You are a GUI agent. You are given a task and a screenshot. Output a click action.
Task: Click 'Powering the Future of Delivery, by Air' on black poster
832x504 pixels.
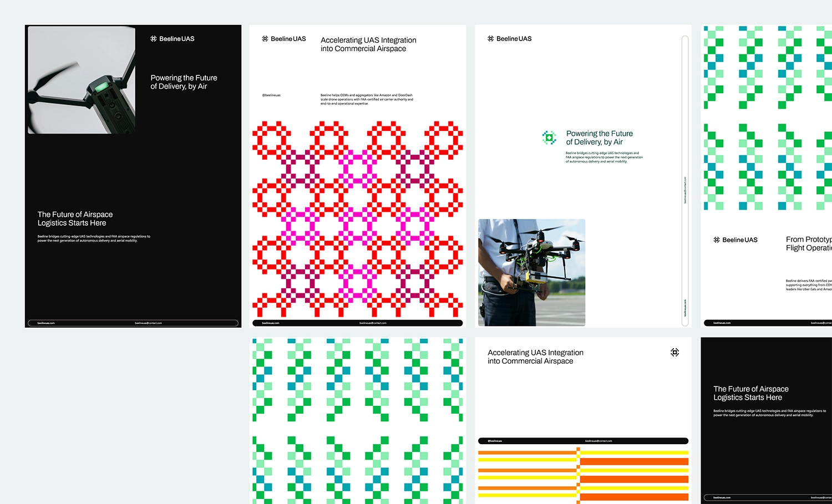pyautogui.click(x=184, y=82)
